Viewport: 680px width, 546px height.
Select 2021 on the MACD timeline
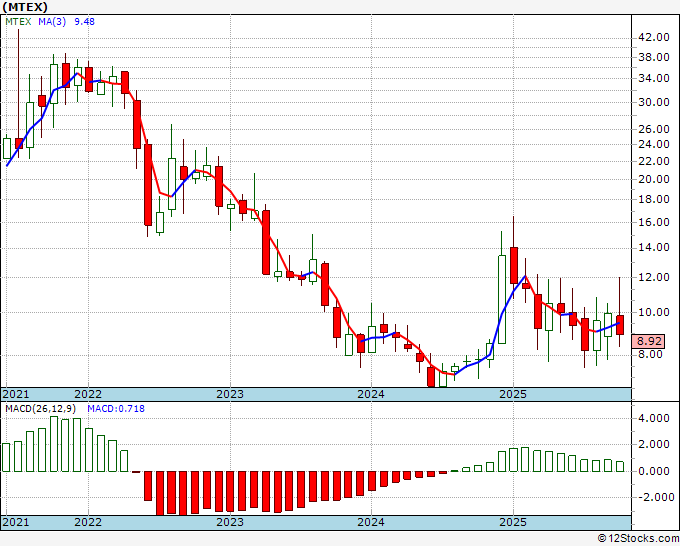pyautogui.click(x=16, y=522)
